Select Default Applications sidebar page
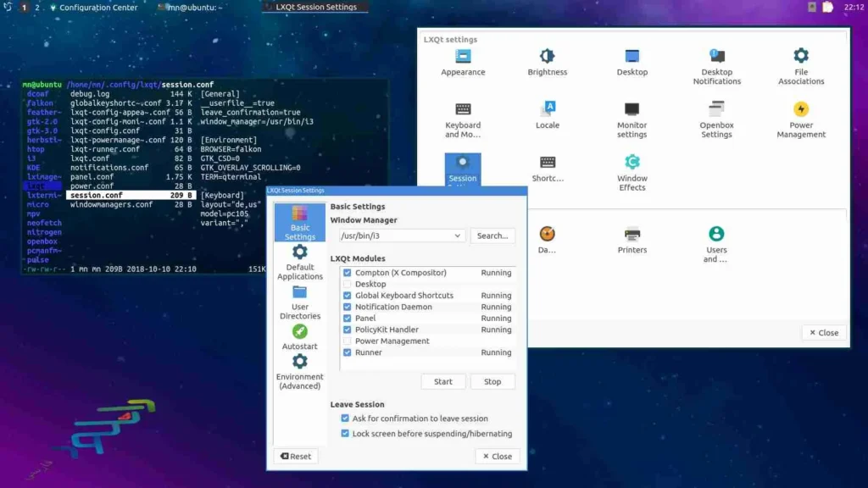Image resolution: width=868 pixels, height=488 pixels. (299, 263)
